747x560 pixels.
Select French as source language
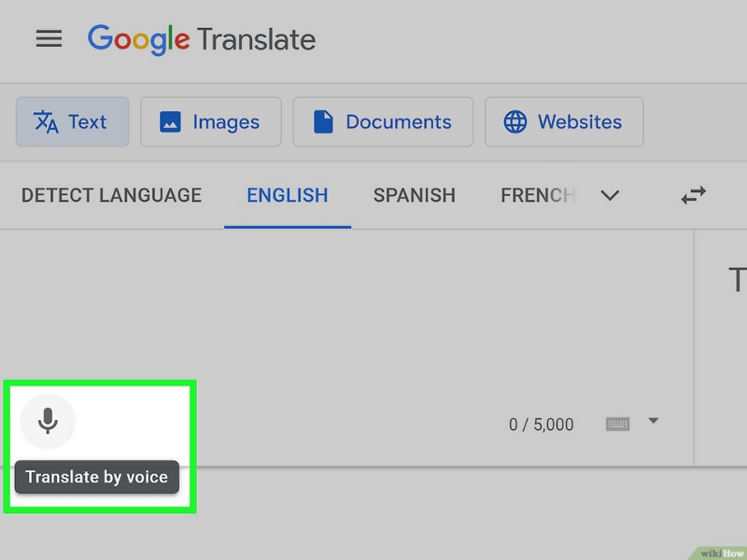(536, 195)
